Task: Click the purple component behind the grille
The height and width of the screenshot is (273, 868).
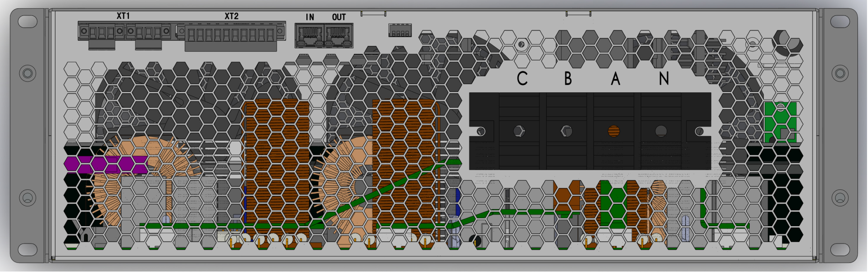Action: point(106,164)
